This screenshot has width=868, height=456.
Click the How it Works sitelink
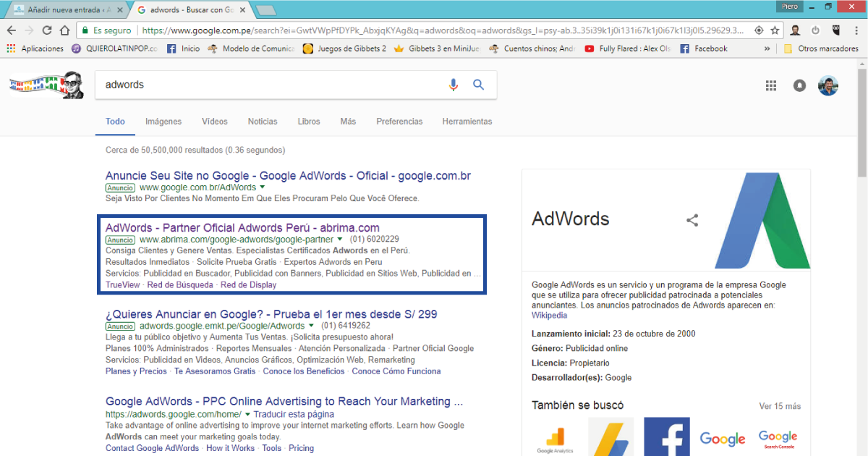coord(230,448)
